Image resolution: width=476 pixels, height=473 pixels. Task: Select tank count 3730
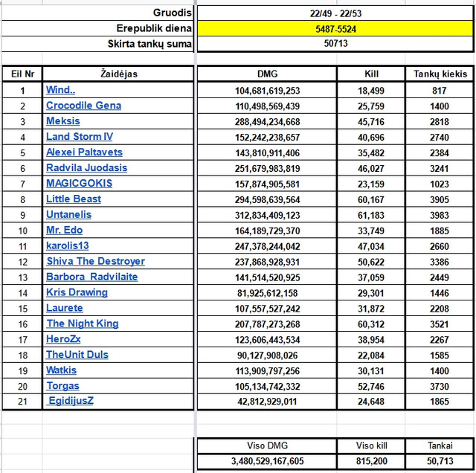[440, 387]
